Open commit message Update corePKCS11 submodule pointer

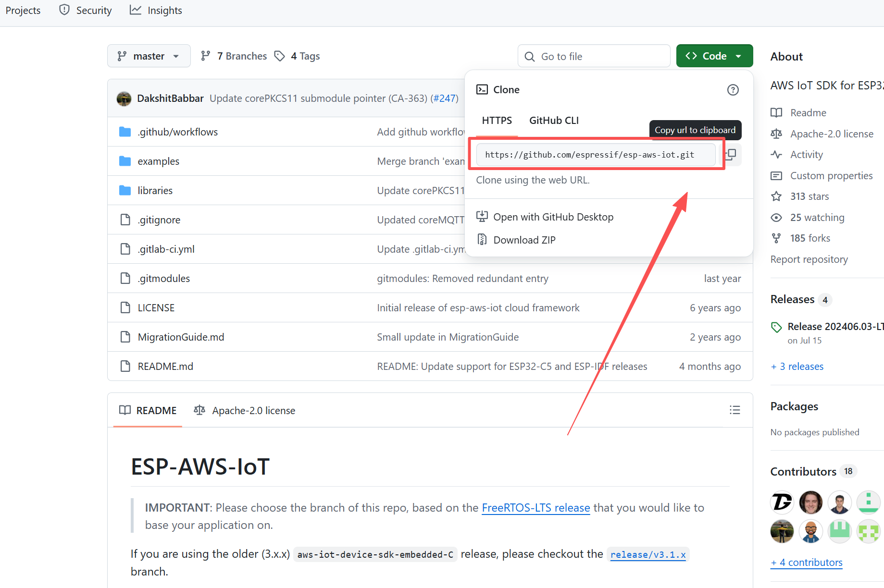tap(318, 98)
